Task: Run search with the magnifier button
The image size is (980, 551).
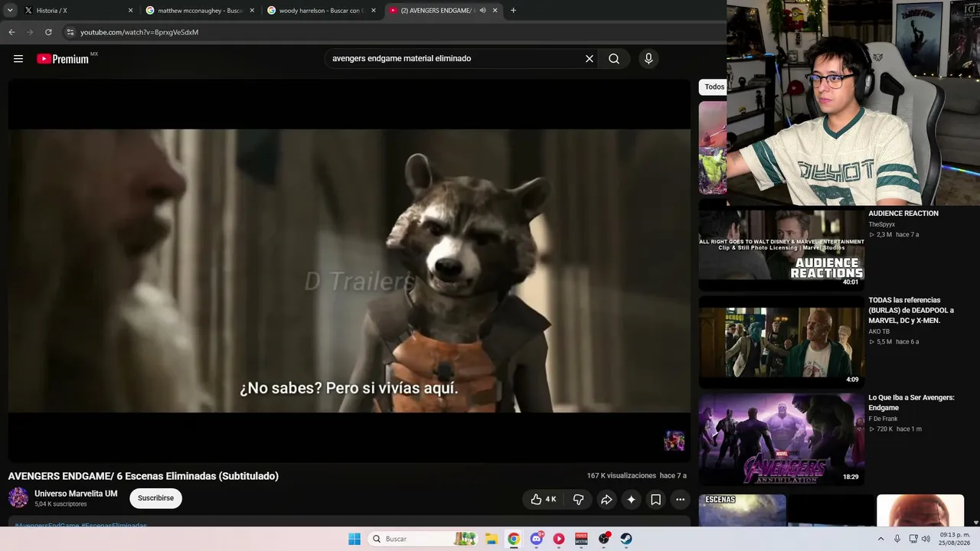Action: point(614,59)
